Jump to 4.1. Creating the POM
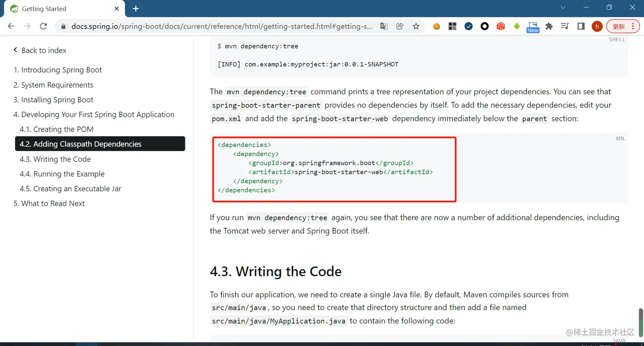644x346 pixels. (x=56, y=129)
